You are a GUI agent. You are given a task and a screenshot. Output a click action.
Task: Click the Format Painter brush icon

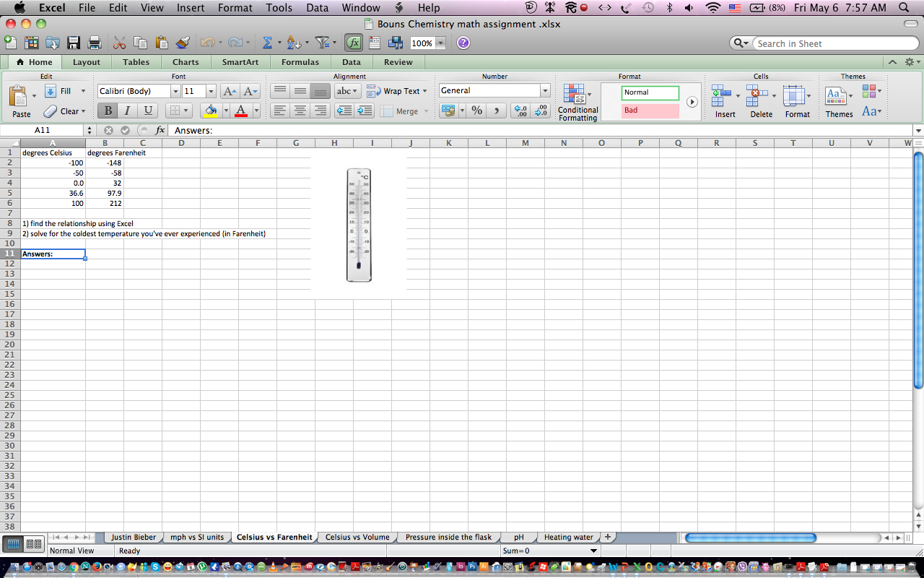point(183,43)
